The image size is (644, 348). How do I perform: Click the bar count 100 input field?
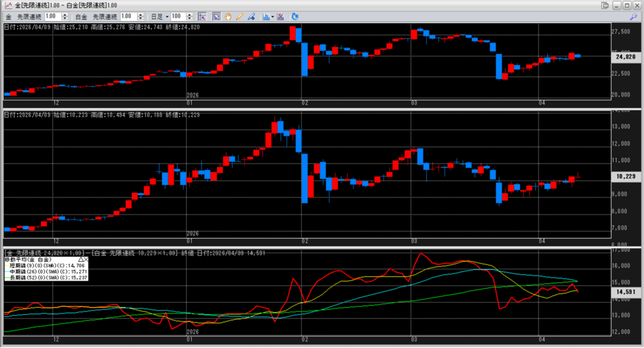[179, 16]
